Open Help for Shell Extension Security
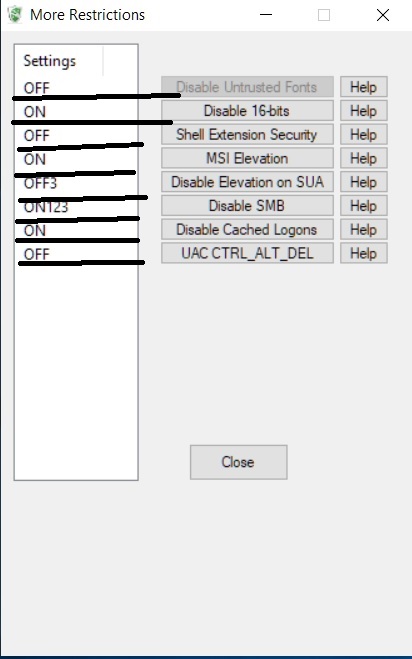 coord(364,134)
